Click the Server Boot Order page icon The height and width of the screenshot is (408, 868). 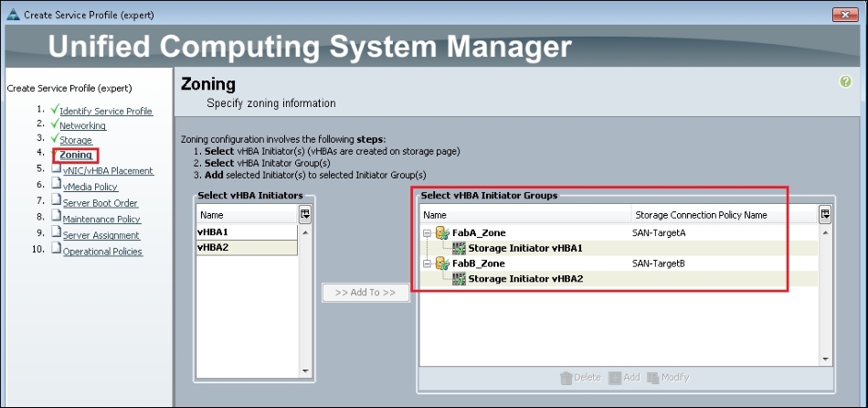pos(56,201)
